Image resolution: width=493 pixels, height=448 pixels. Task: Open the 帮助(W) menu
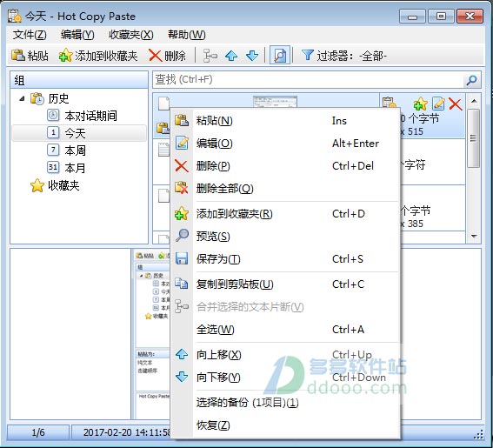coord(186,35)
